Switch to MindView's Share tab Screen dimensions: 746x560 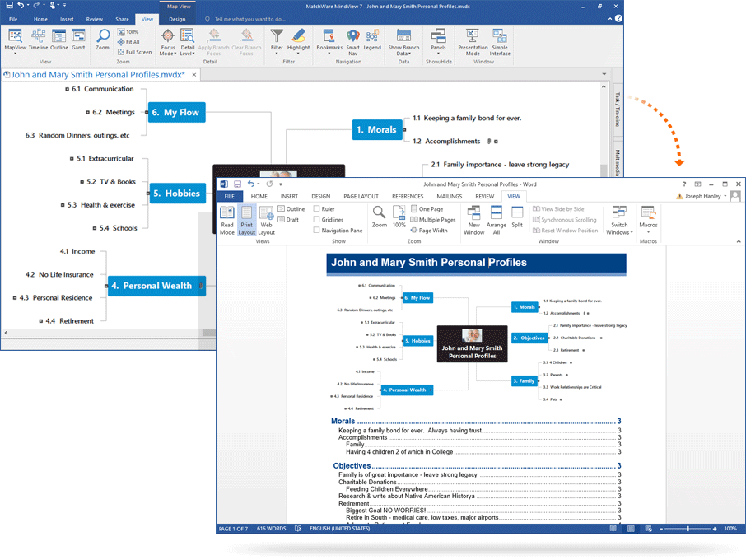[122, 19]
